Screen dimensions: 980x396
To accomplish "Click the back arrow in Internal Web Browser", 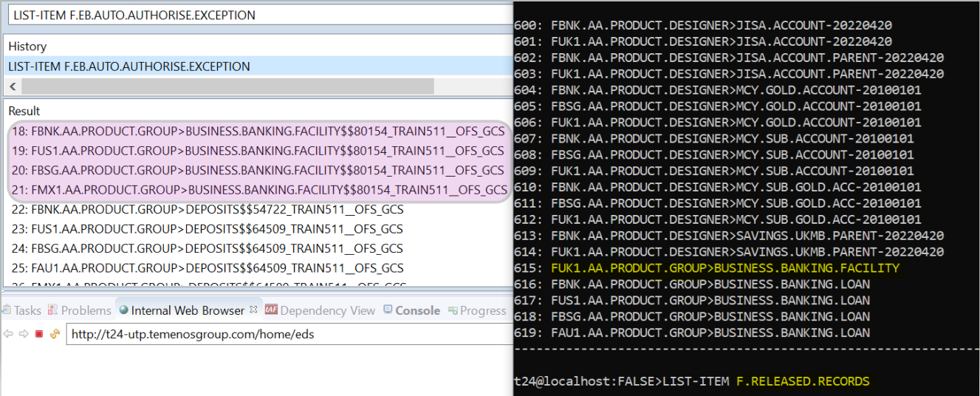I will click(8, 334).
